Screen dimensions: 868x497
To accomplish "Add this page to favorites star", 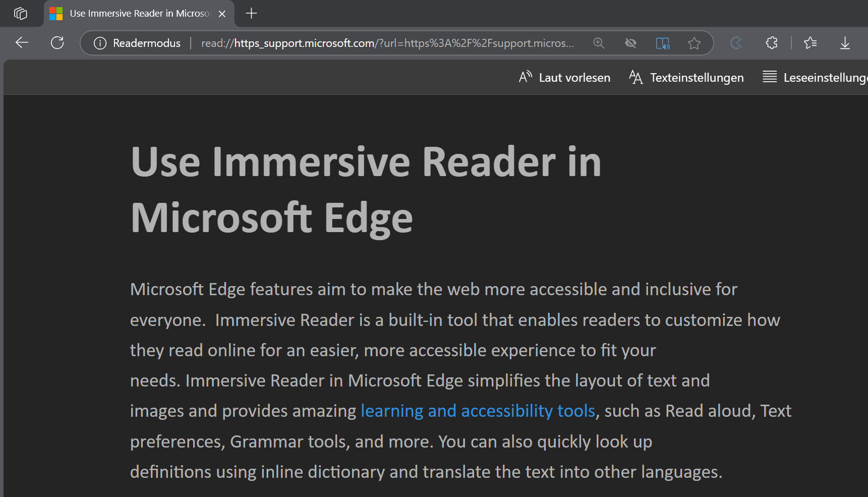I will point(694,43).
